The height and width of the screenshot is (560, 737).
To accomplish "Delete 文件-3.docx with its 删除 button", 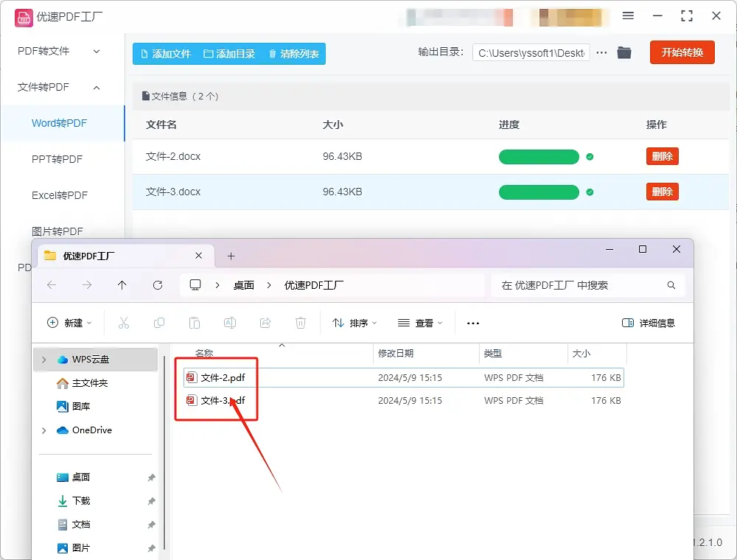I will click(x=663, y=192).
